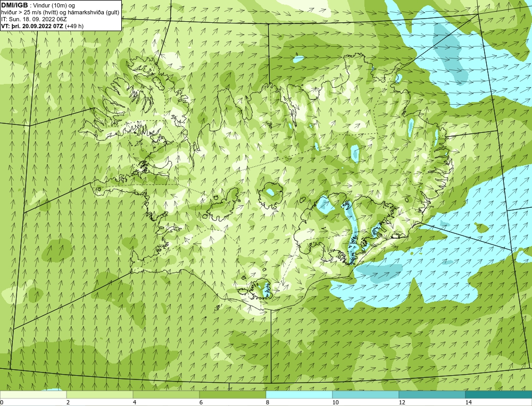Click the 12-14 m/s teal legend swatch

[432, 395]
